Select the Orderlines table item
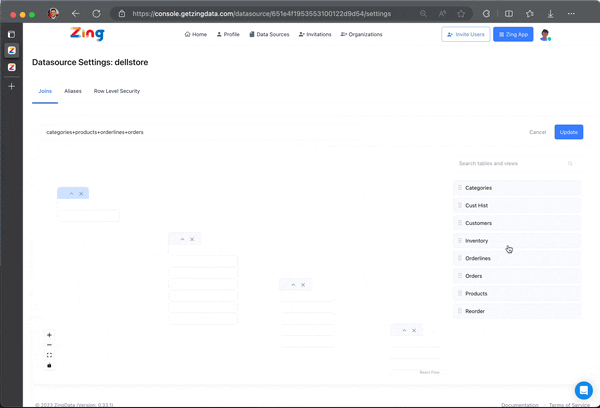Viewport: 600px width, 408px height. pos(517,258)
